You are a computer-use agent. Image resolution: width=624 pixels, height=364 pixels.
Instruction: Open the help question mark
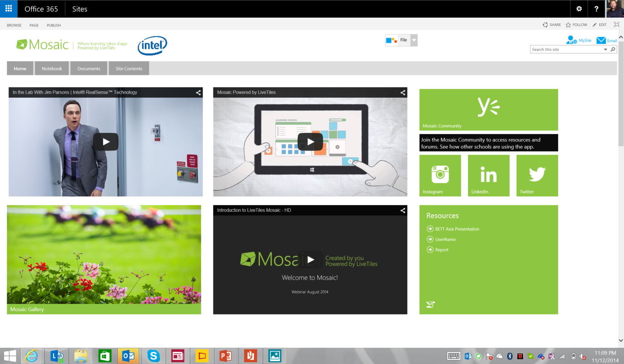pyautogui.click(x=596, y=9)
